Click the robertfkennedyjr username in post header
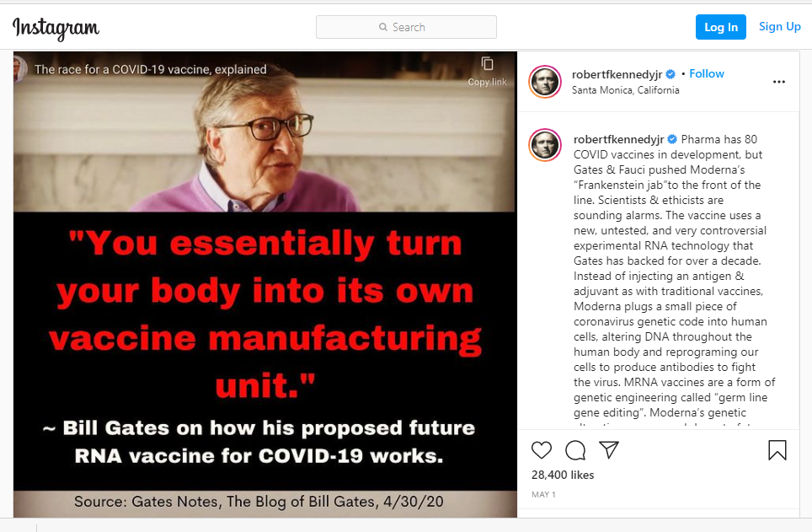 coord(617,74)
